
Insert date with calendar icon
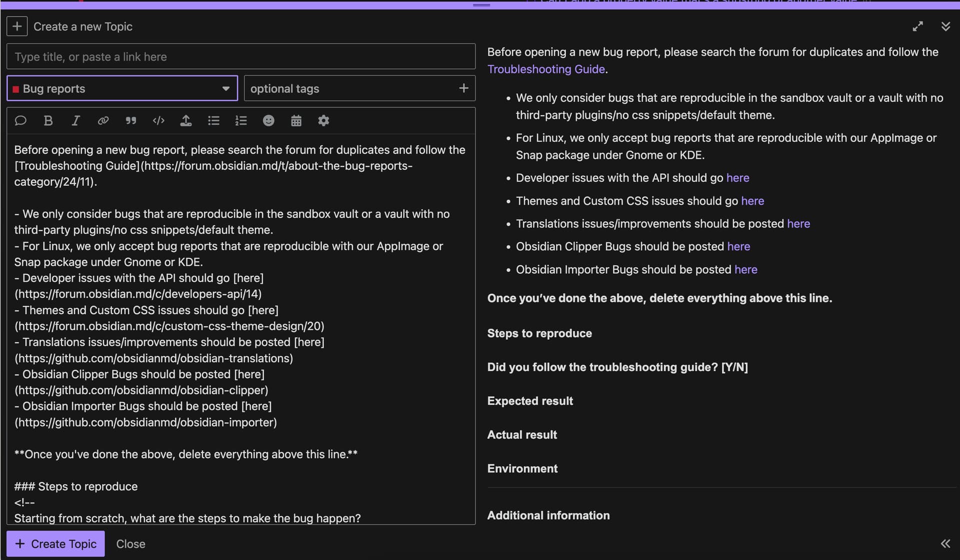(x=296, y=120)
